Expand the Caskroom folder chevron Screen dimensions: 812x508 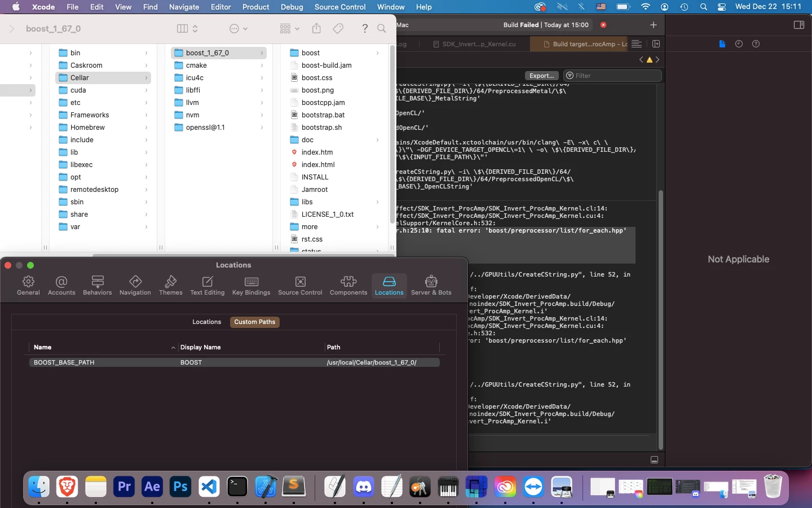[x=146, y=65]
